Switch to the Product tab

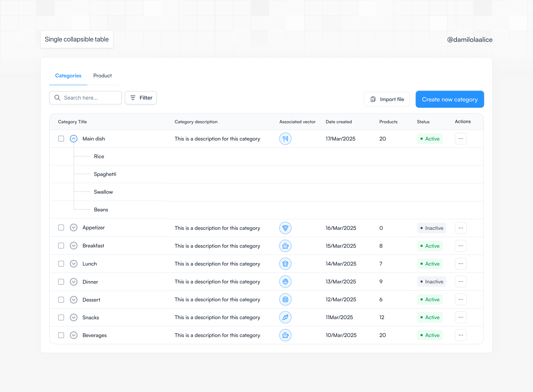point(103,76)
